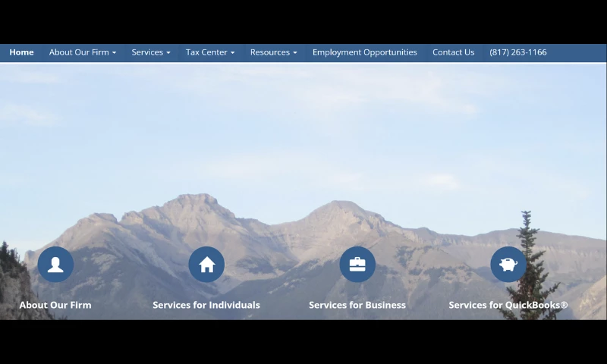Open the Services for Individuals text link
Image resolution: width=607 pixels, height=364 pixels.
click(x=206, y=305)
